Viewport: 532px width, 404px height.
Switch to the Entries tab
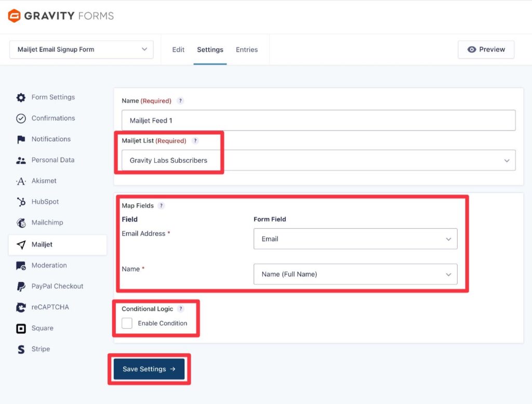[247, 49]
